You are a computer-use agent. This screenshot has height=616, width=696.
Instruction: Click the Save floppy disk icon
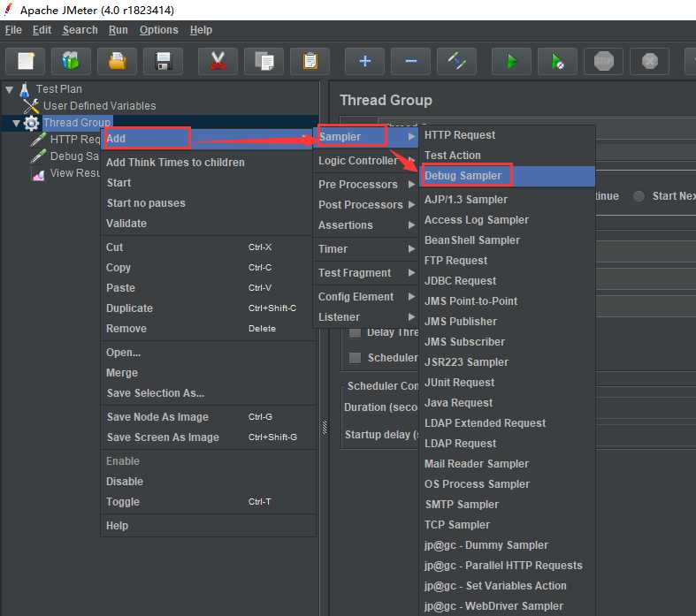[x=164, y=61]
